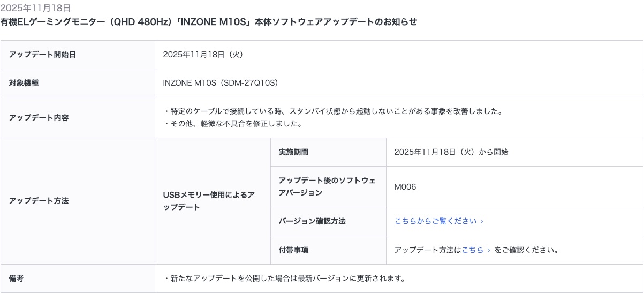Open the こちらからご覧ください version check link
644x293 pixels.
(x=435, y=221)
